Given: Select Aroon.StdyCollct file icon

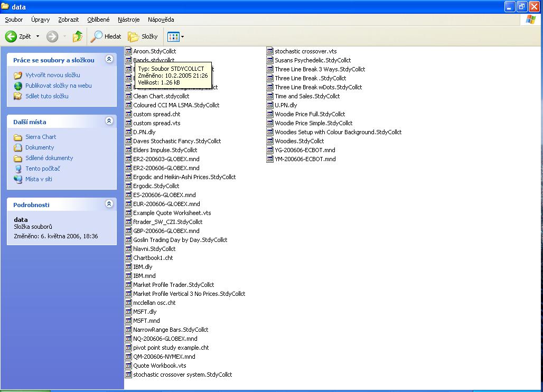Looking at the screenshot, I should click(128, 51).
